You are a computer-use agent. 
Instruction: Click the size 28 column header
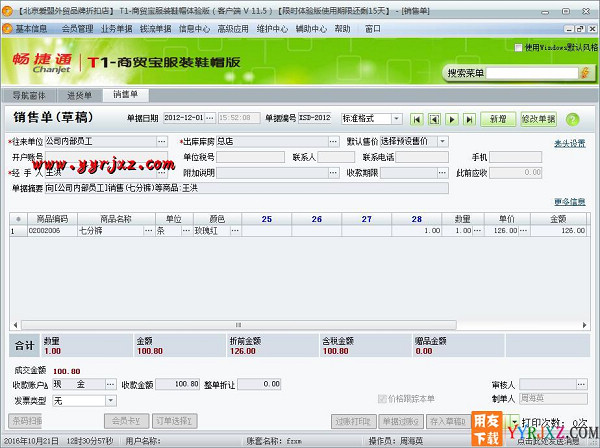tap(417, 219)
